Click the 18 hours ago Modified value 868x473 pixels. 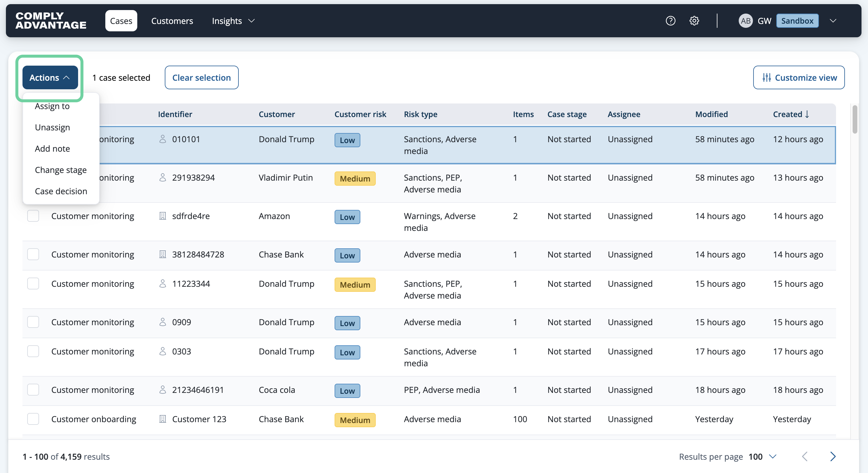click(x=720, y=390)
